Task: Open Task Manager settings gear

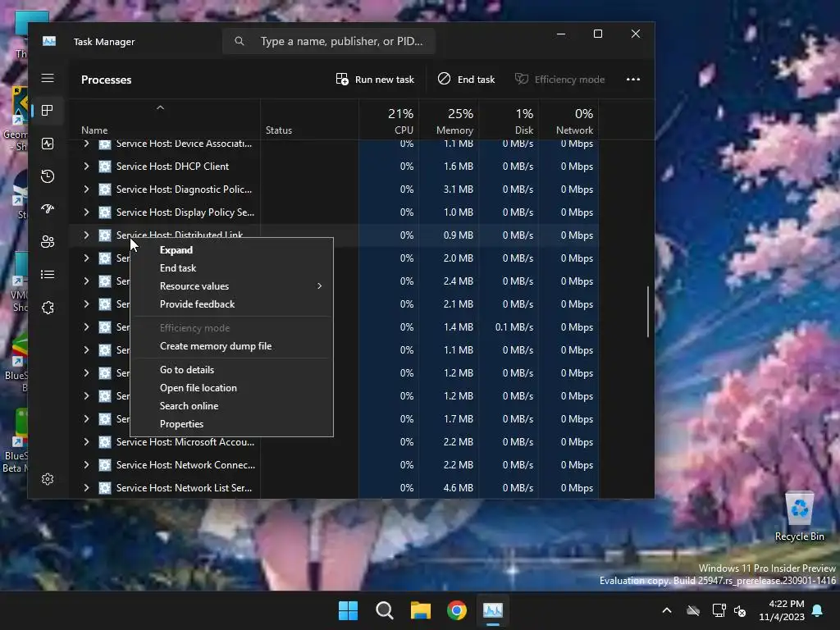Action: (x=48, y=479)
